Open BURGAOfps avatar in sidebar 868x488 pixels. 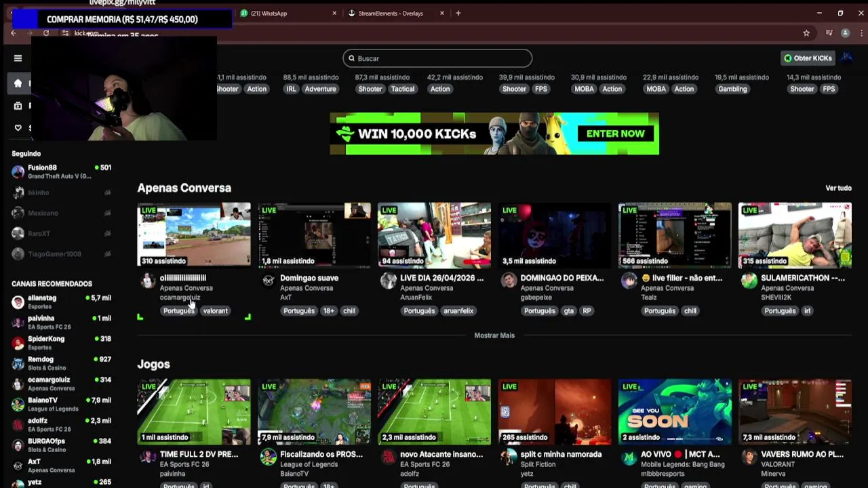point(18,445)
